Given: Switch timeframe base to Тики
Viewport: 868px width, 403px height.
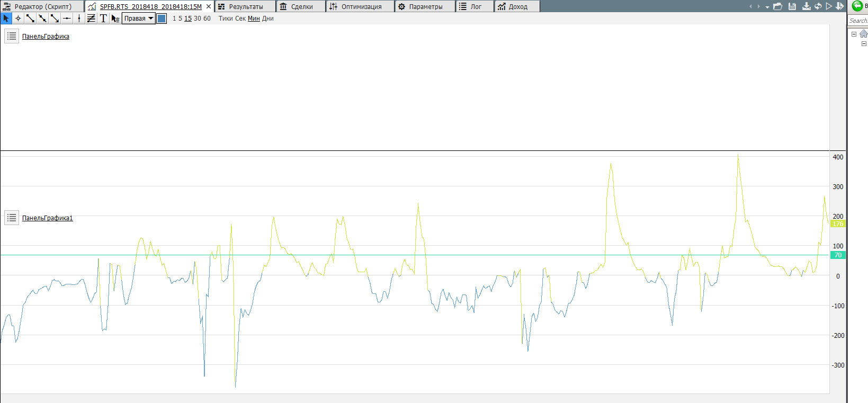Looking at the screenshot, I should click(x=226, y=19).
